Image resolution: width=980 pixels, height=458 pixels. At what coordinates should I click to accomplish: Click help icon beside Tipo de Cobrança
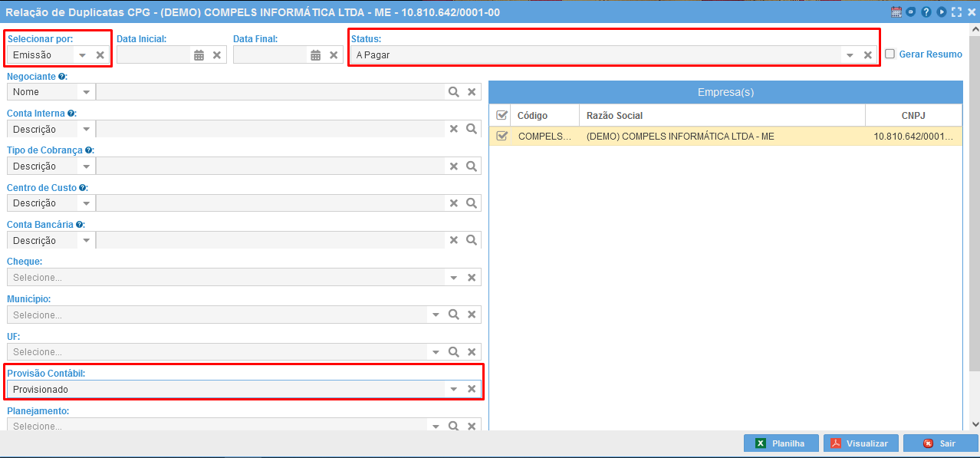click(89, 150)
